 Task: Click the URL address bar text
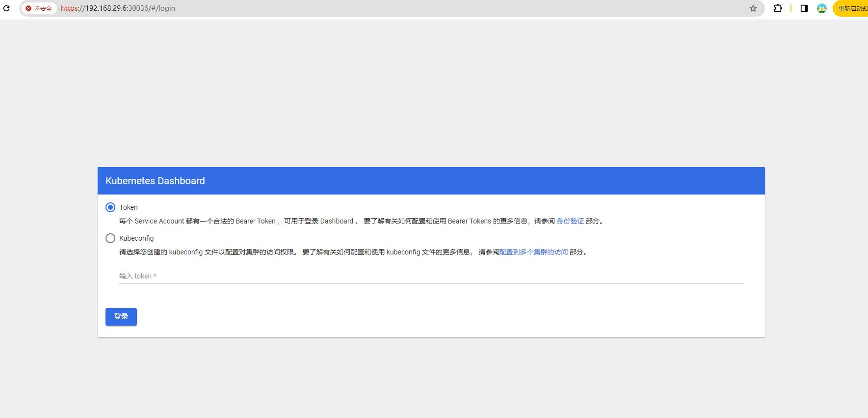coord(118,8)
